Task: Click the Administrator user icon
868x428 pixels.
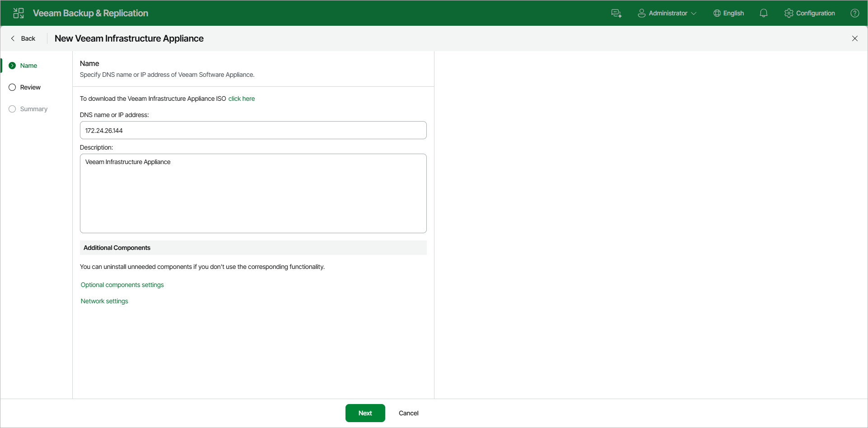Action: pyautogui.click(x=641, y=13)
